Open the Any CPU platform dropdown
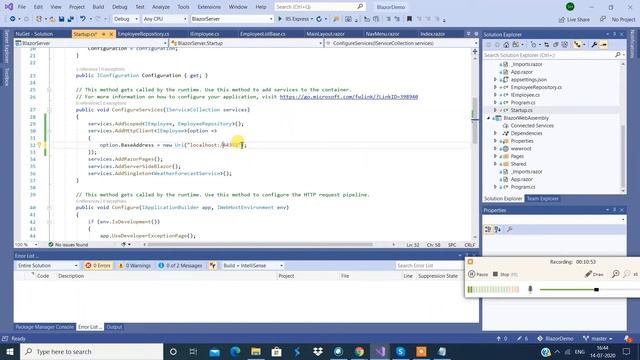The image size is (640, 360). (x=165, y=19)
